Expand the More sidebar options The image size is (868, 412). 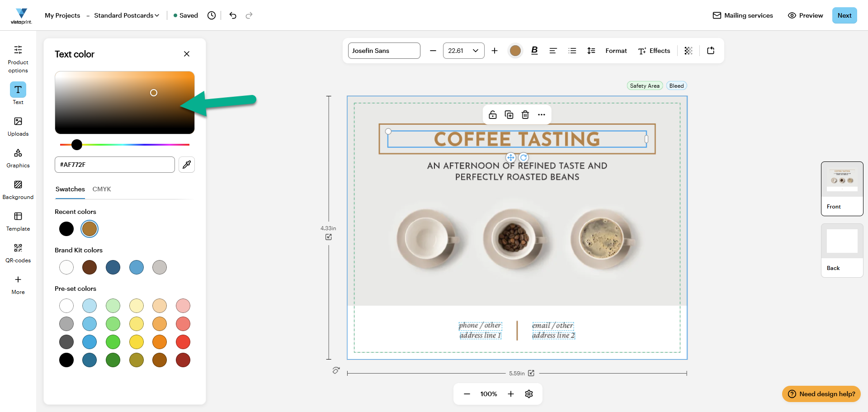[18, 285]
